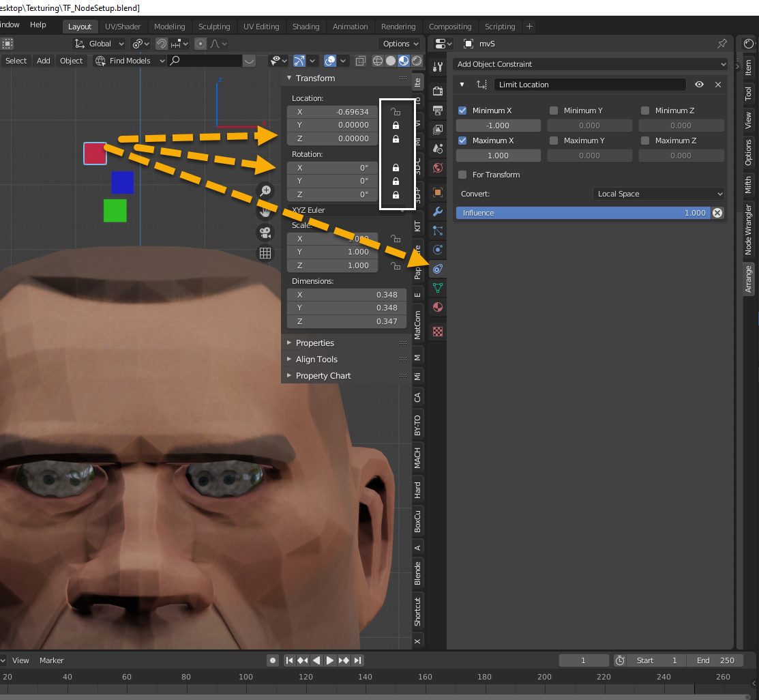The image size is (759, 700).
Task: Lock the Location X axis
Action: coord(396,112)
